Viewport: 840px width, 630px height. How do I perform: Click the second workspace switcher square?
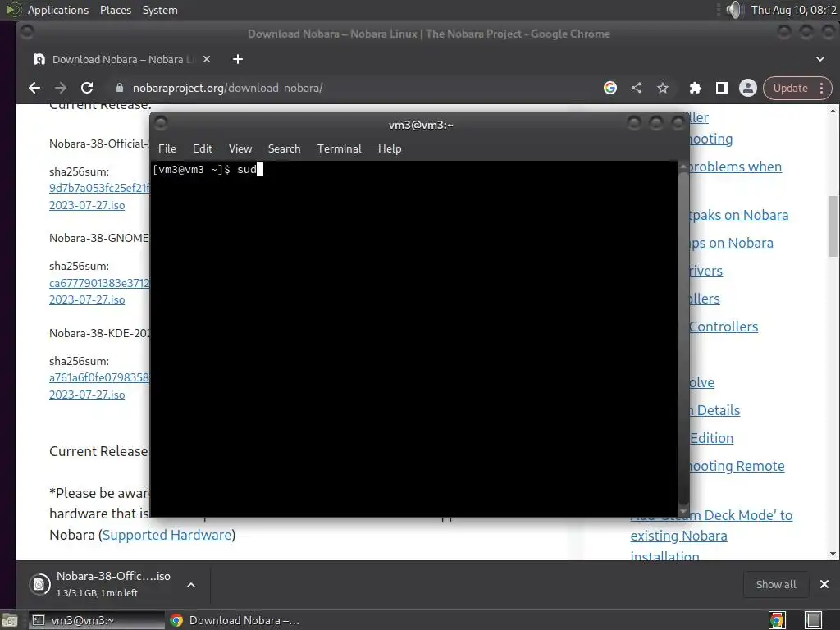point(814,620)
